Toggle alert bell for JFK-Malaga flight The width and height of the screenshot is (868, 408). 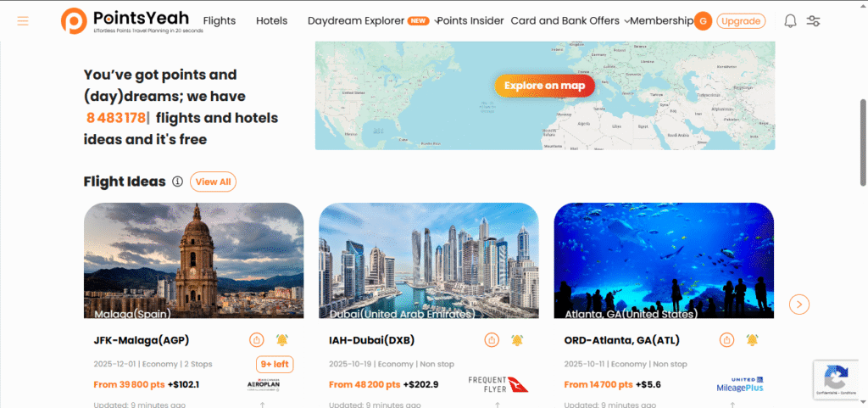pos(282,339)
